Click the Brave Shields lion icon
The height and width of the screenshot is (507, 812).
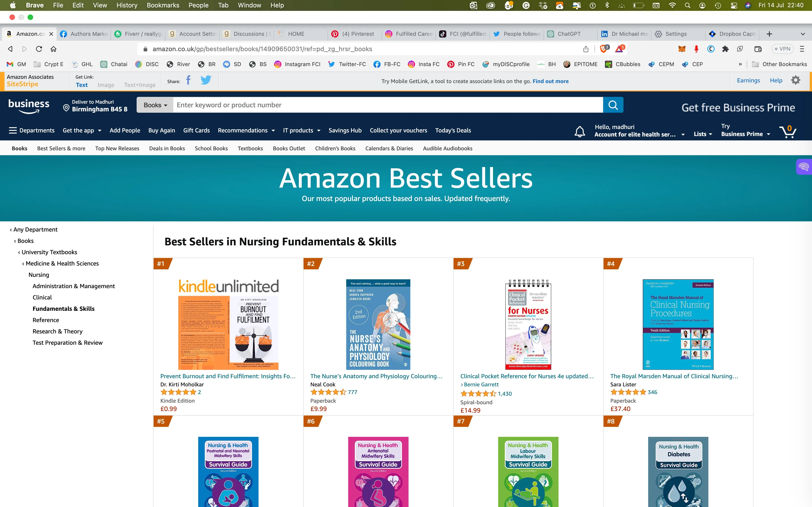604,49
